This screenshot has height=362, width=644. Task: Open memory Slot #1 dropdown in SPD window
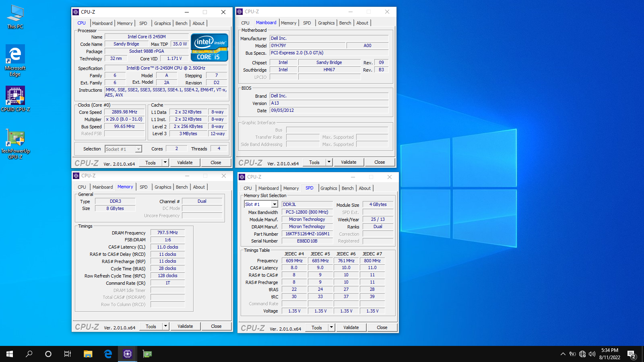point(261,204)
